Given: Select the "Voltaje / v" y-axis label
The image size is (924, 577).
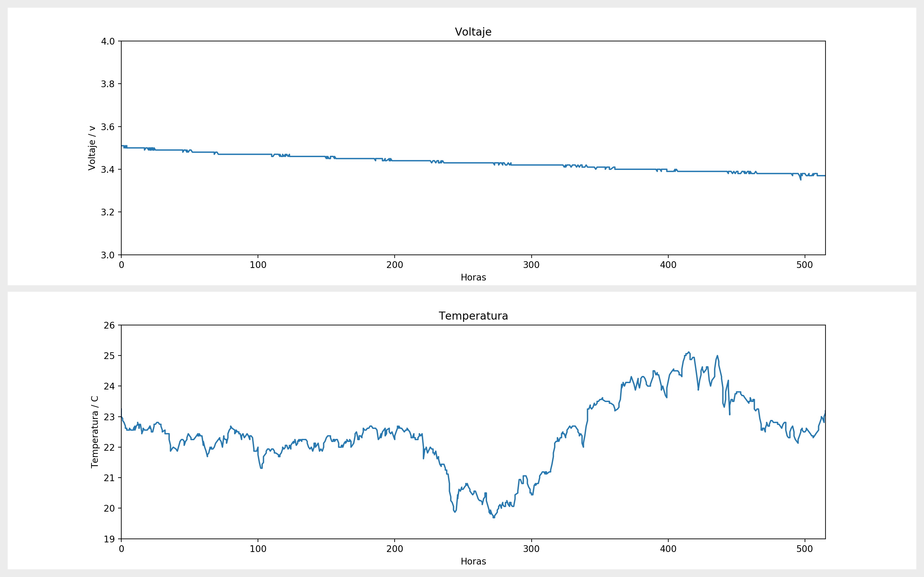Looking at the screenshot, I should pos(92,148).
